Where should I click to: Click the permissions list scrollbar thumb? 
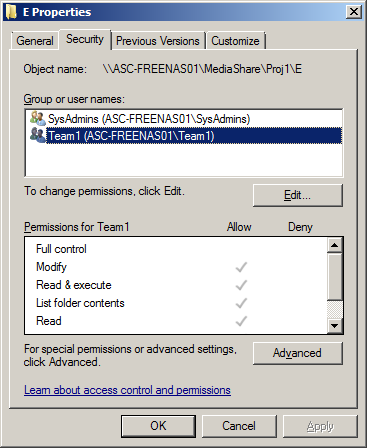pyautogui.click(x=334, y=276)
